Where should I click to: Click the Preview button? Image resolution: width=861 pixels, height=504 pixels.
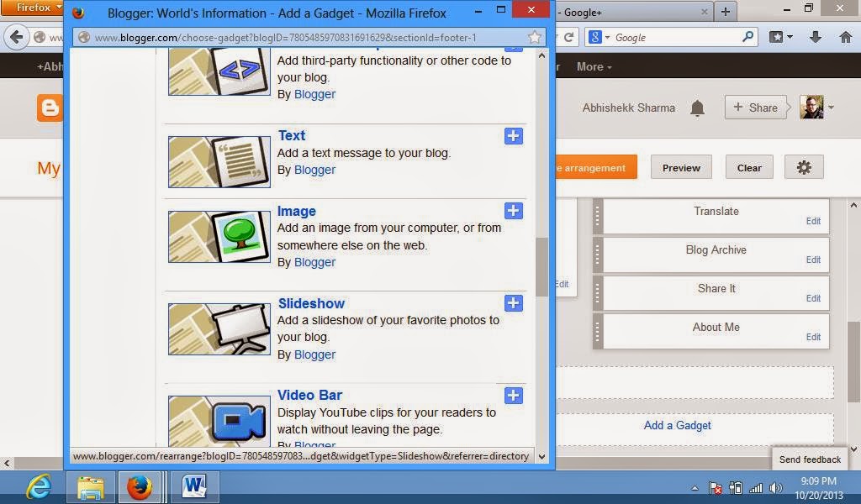click(x=680, y=167)
